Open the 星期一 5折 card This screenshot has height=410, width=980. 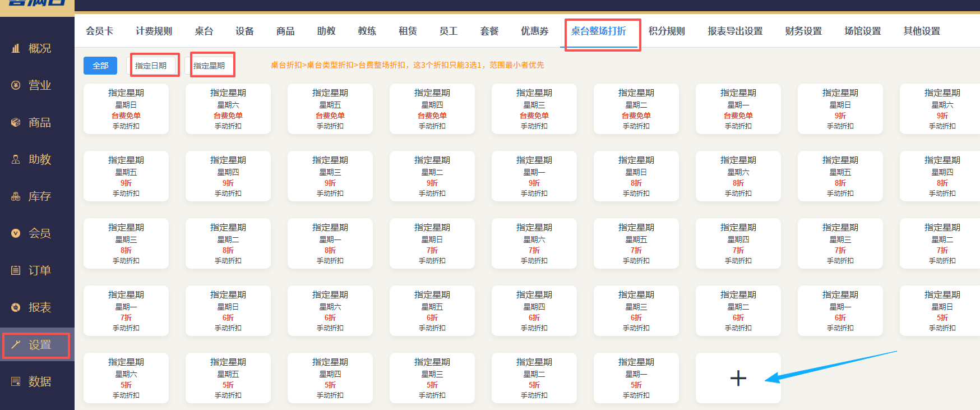click(636, 378)
